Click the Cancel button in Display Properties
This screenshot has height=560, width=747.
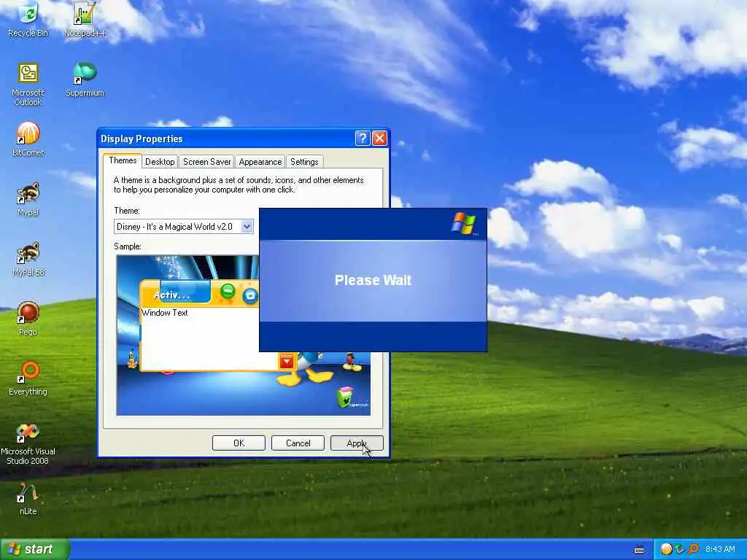pyautogui.click(x=298, y=443)
